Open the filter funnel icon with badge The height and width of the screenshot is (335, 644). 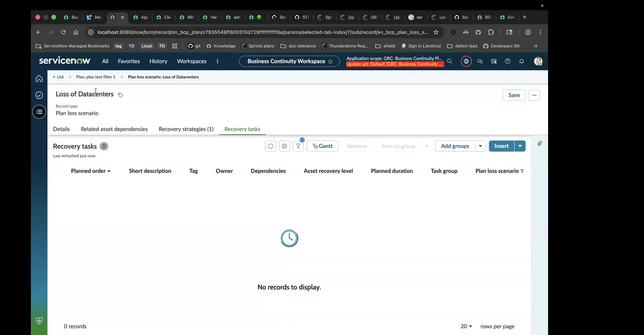298,146
